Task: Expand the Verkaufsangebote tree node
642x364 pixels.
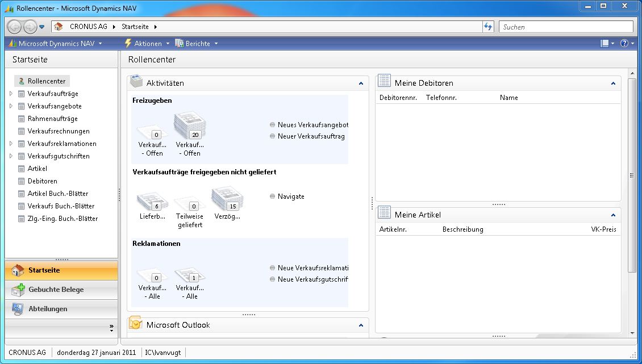Action: click(x=11, y=106)
